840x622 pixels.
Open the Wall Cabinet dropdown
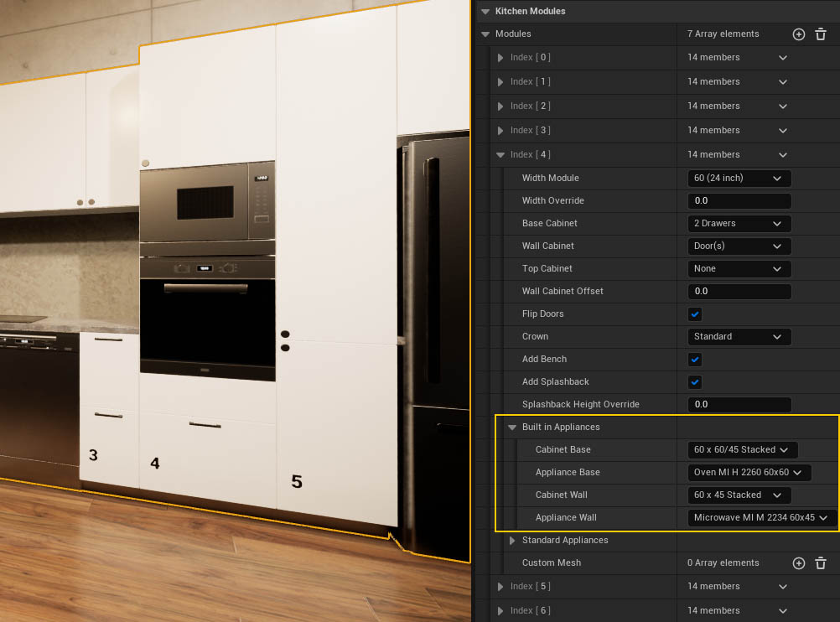[739, 246]
